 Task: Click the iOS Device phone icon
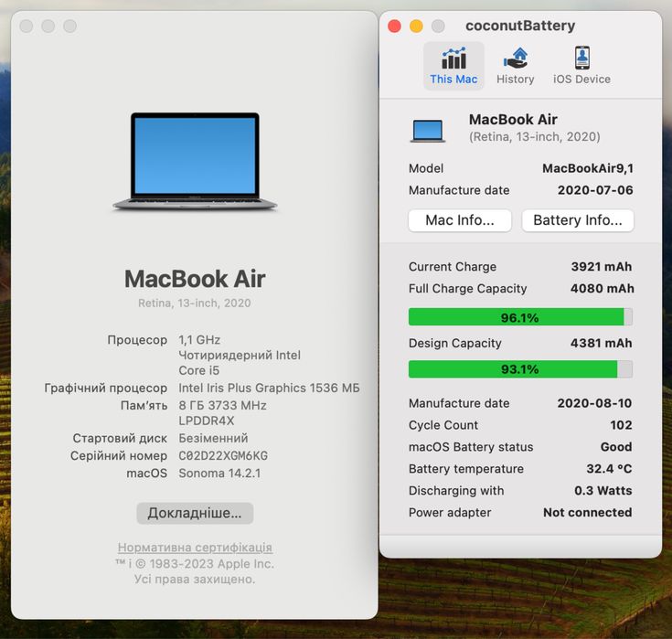pyautogui.click(x=582, y=58)
